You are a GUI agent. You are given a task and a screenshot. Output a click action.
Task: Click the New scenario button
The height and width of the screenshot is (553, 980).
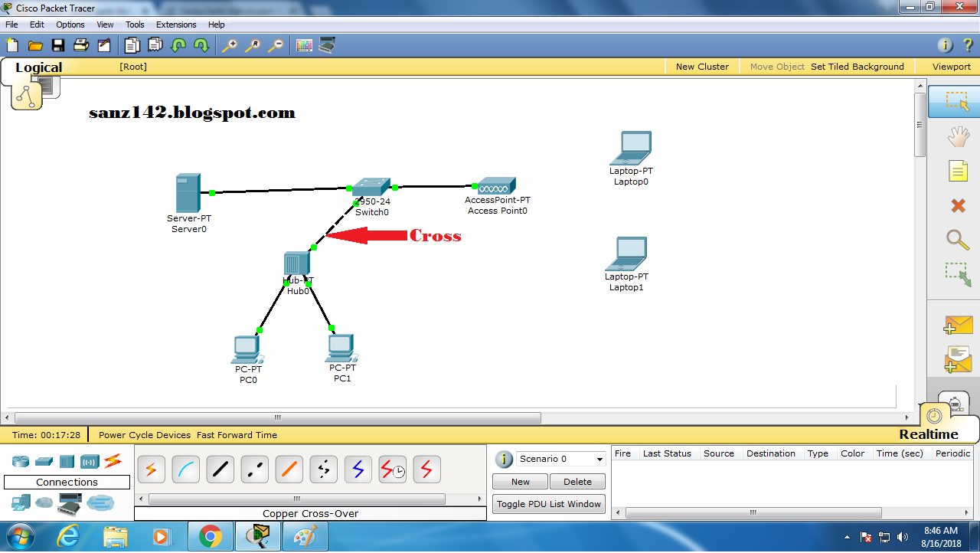tap(521, 482)
